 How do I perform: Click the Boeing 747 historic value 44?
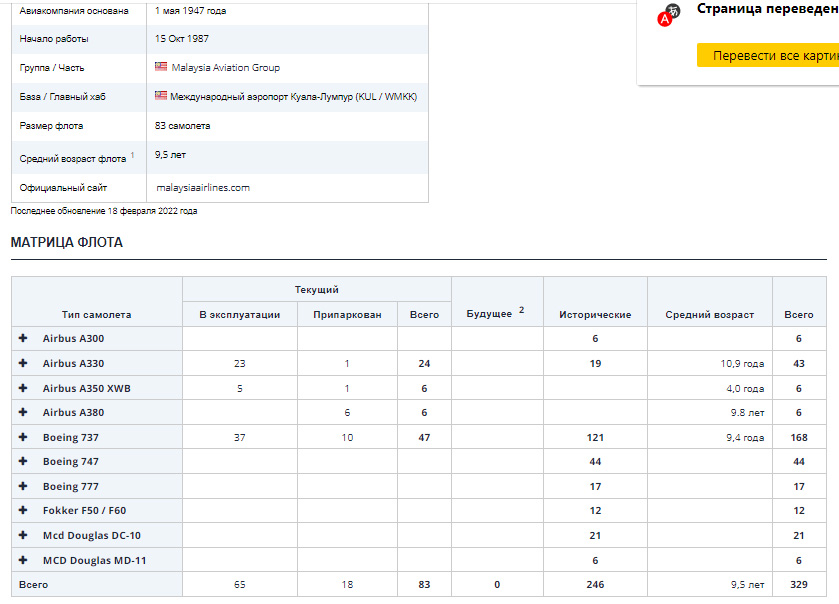pyautogui.click(x=595, y=462)
